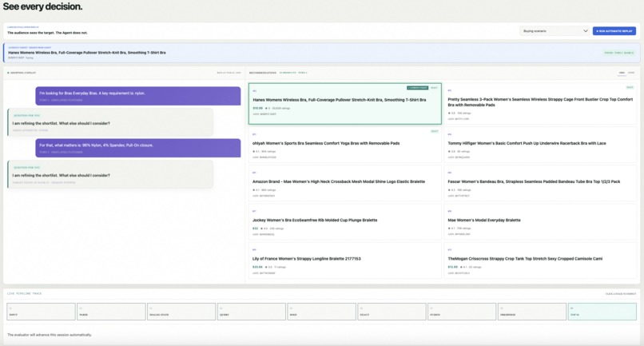Open the Mae Women's Modal Everyday Bralette card
Viewport: 644px width, 346px height.
[x=540, y=222]
